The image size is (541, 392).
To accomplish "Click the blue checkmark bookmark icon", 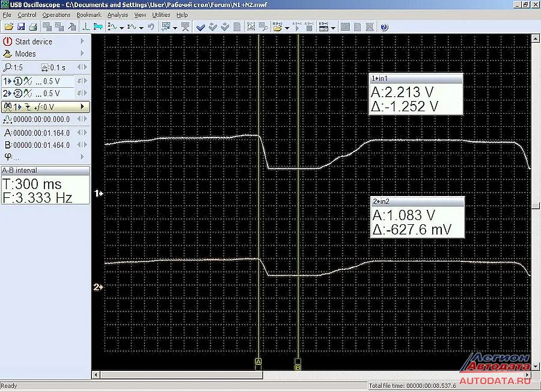I will coord(201,27).
